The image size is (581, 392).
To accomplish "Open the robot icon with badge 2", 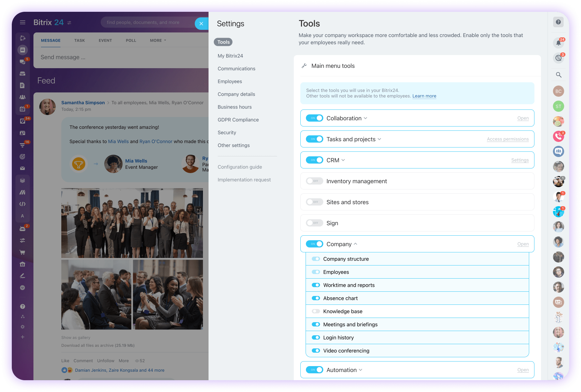I will [x=22, y=228].
